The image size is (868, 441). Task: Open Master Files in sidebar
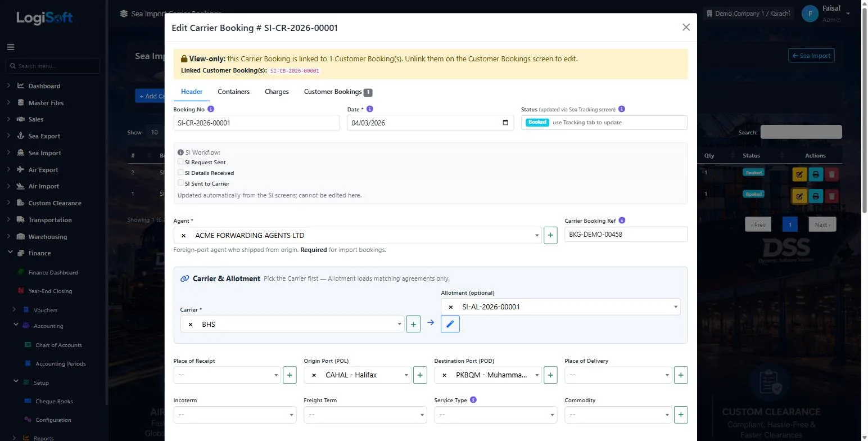(x=46, y=103)
